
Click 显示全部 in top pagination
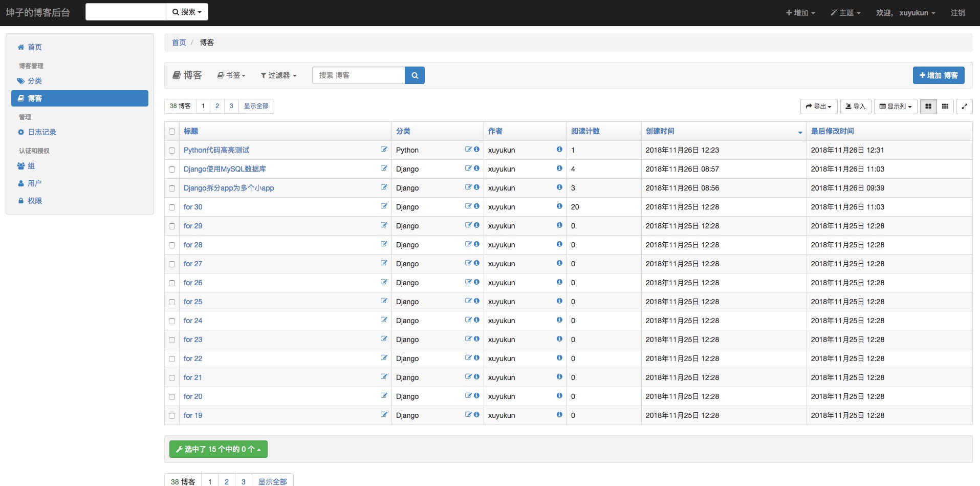(x=256, y=106)
